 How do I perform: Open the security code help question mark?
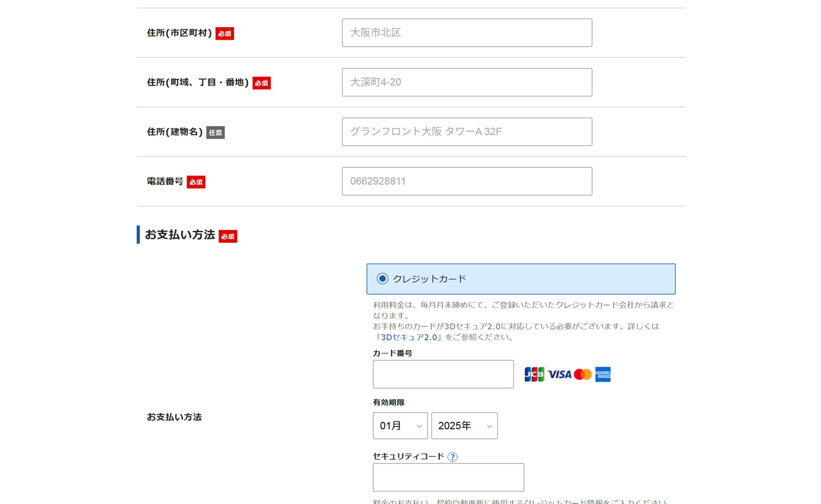click(452, 457)
